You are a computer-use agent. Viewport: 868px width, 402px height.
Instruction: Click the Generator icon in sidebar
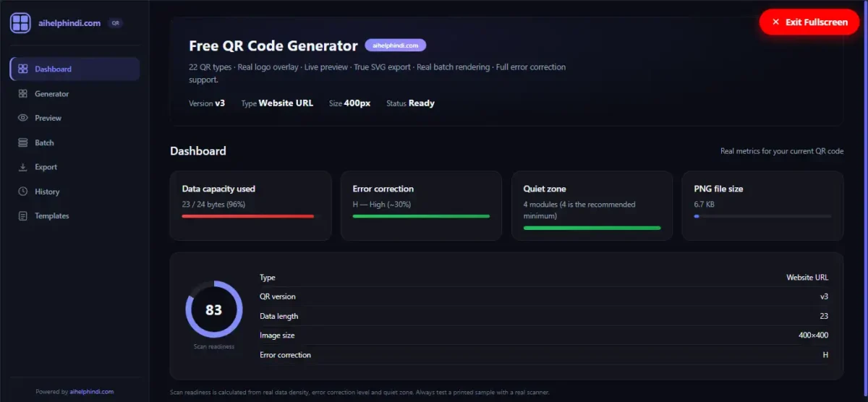point(23,93)
